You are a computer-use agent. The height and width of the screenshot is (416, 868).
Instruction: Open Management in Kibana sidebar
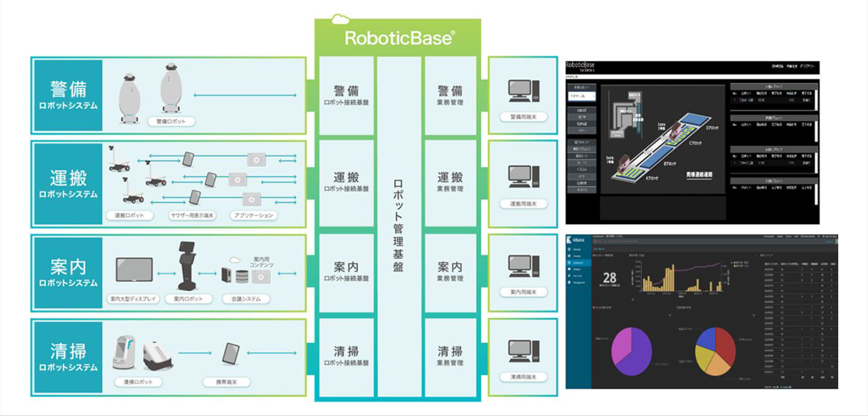tap(578, 283)
